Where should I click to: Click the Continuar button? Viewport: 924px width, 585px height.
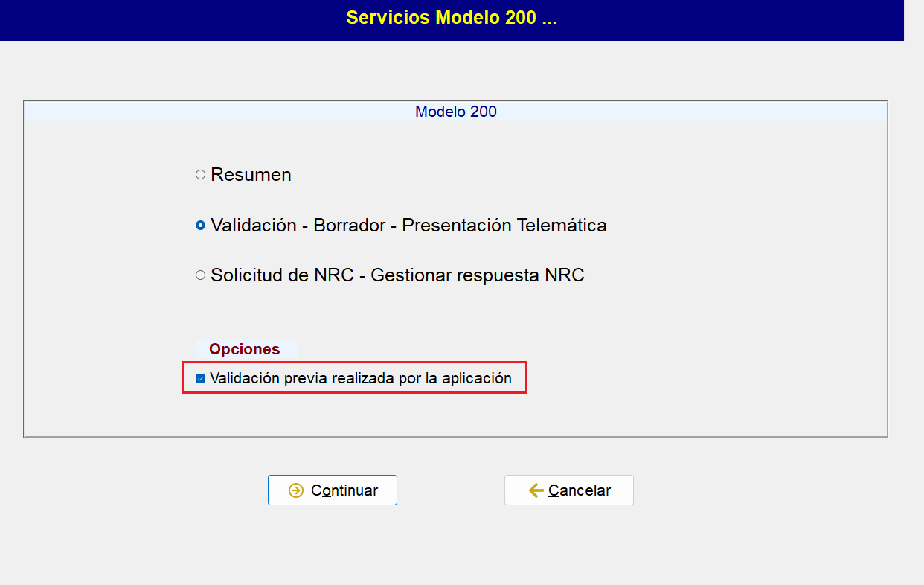333,490
